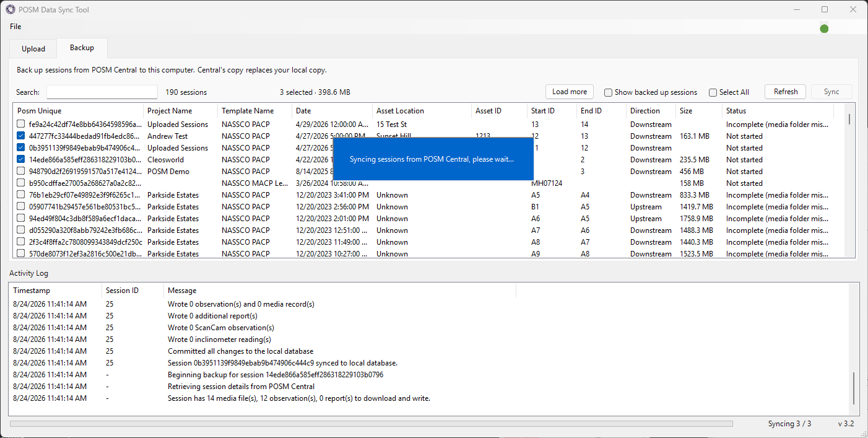Viewport: 868px width, 438px height.
Task: Click the Syncing sessions please wait message
Action: click(x=432, y=159)
